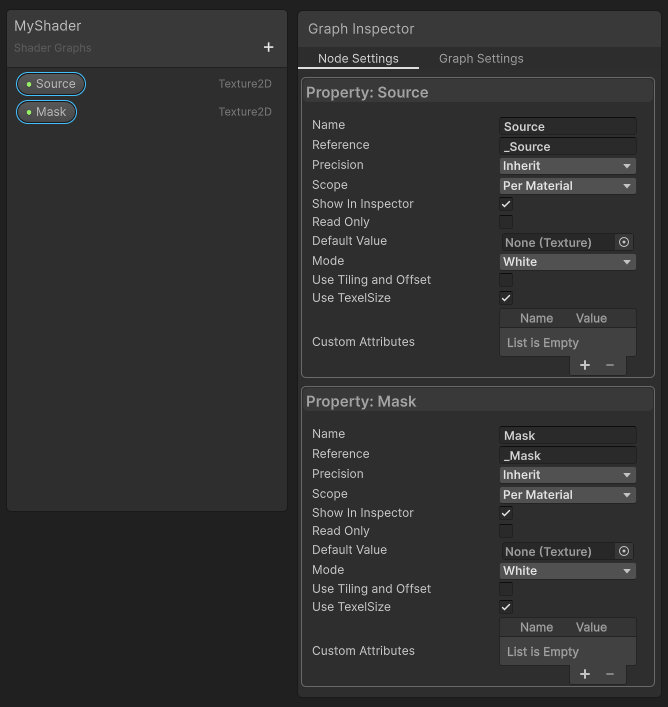The width and height of the screenshot is (668, 707).
Task: Click the Source Reference input field
Action: point(567,147)
